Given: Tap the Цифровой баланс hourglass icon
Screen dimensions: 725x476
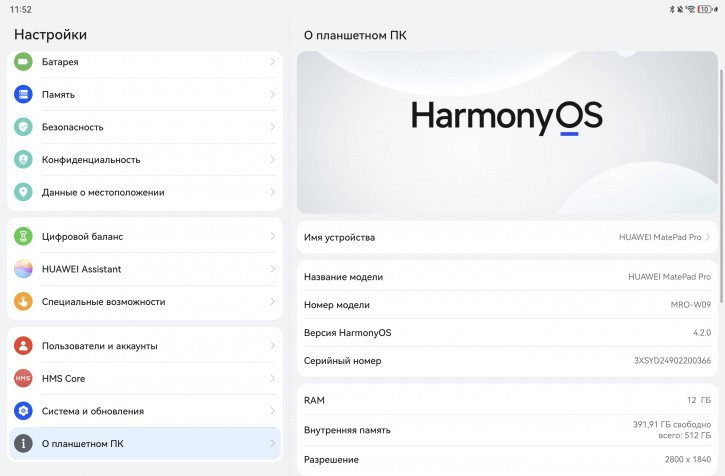Looking at the screenshot, I should click(x=23, y=236).
